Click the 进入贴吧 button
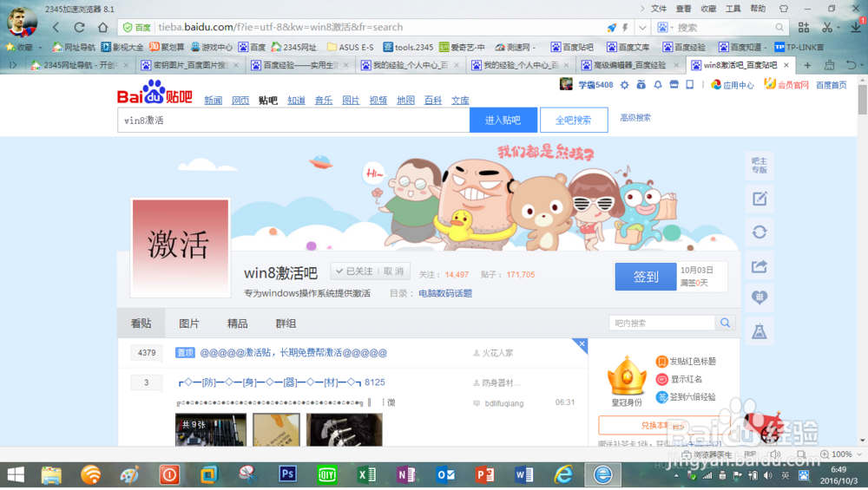 503,120
